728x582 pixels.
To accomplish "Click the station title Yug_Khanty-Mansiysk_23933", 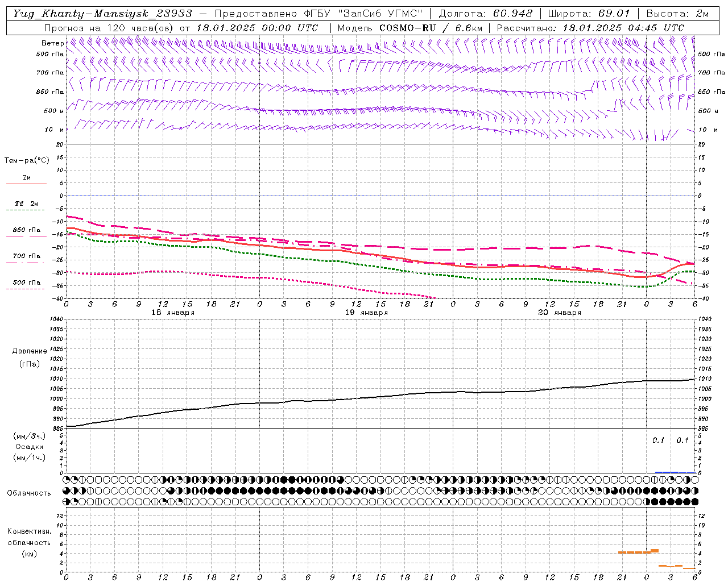I will (x=103, y=13).
